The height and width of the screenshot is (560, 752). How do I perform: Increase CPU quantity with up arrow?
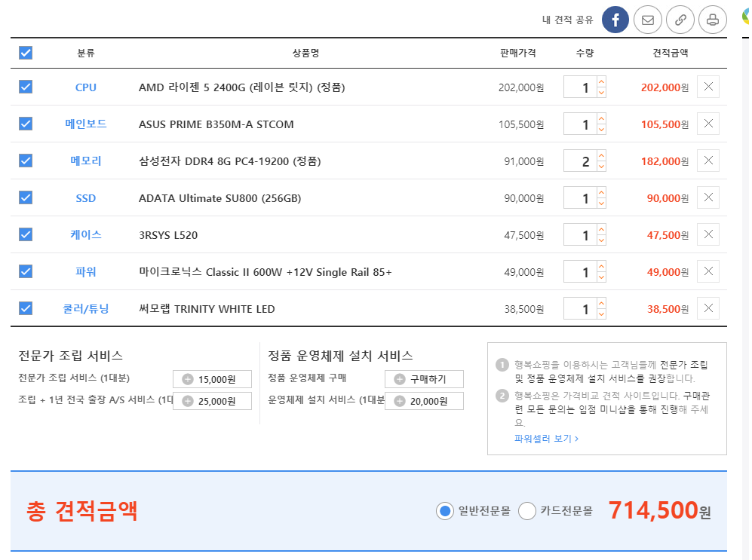(601, 81)
